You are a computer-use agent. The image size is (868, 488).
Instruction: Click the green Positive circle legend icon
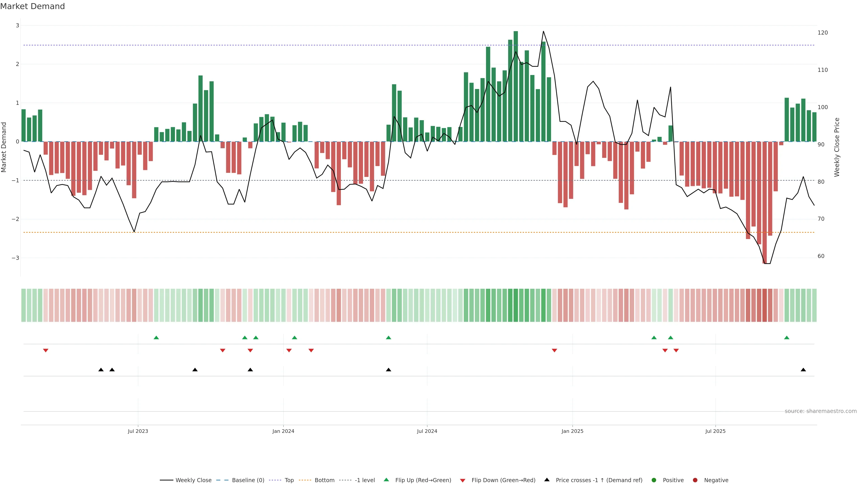[654, 480]
